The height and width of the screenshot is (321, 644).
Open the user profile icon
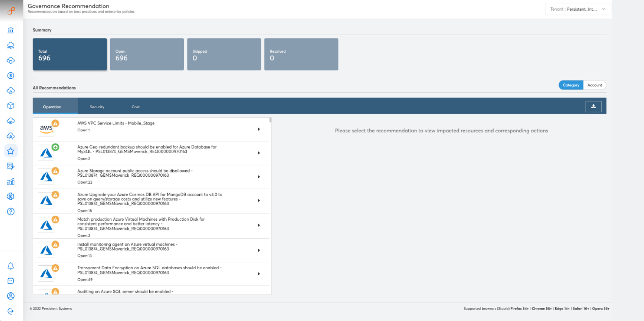[x=11, y=296]
